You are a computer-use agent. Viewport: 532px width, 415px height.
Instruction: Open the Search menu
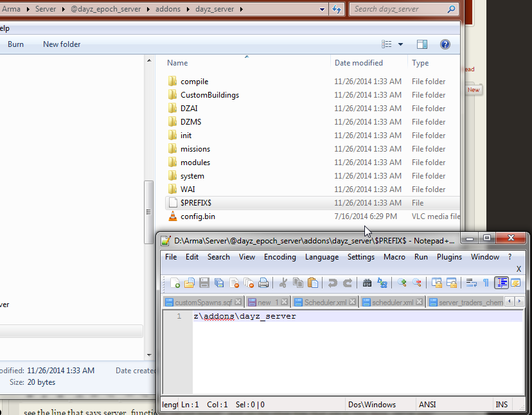point(218,257)
